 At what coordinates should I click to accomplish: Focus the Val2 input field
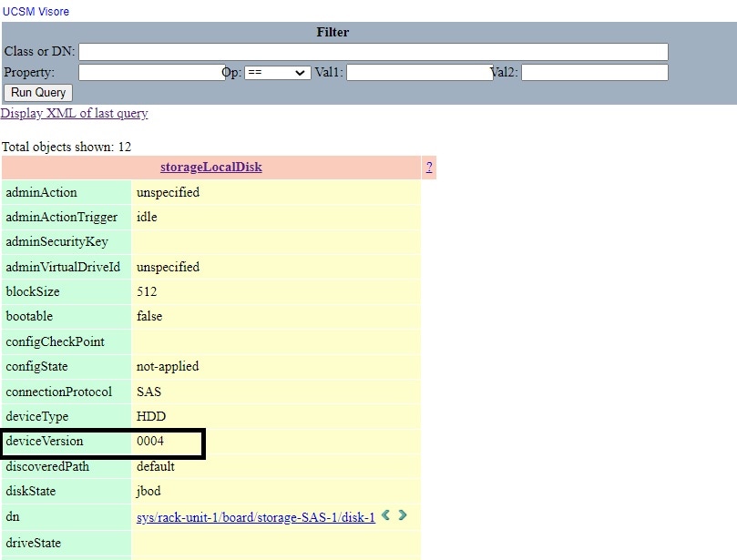click(x=595, y=72)
